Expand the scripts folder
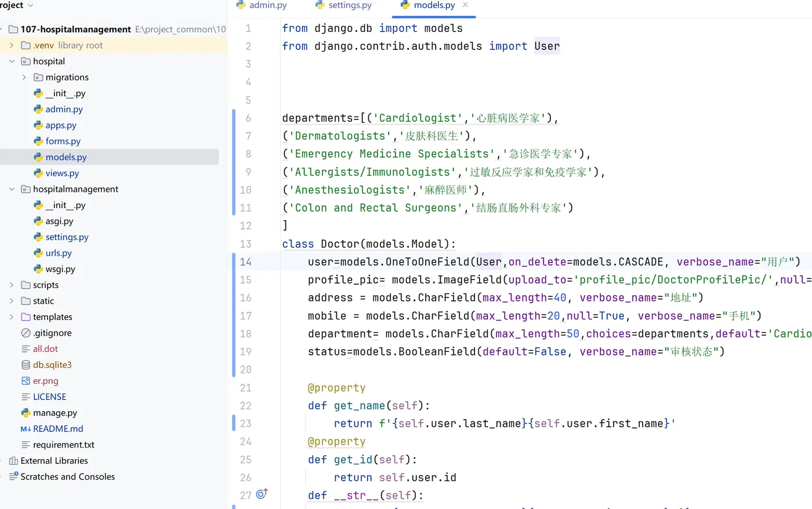 pos(12,285)
